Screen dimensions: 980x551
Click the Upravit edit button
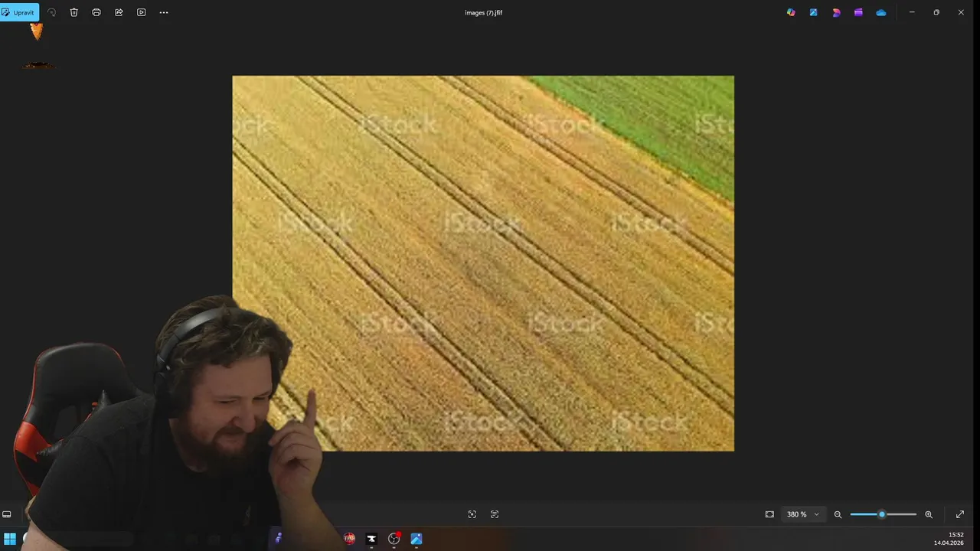19,12
